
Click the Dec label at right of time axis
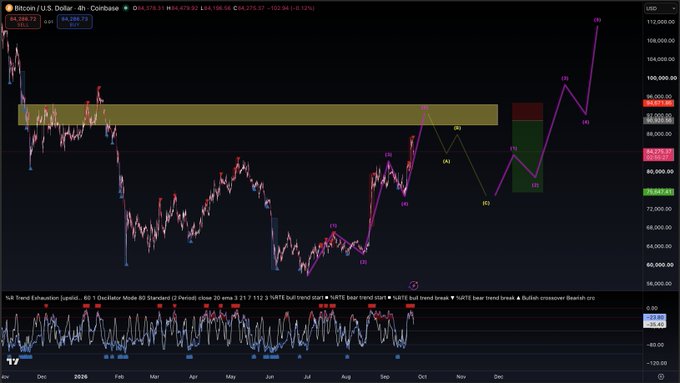tap(499, 376)
